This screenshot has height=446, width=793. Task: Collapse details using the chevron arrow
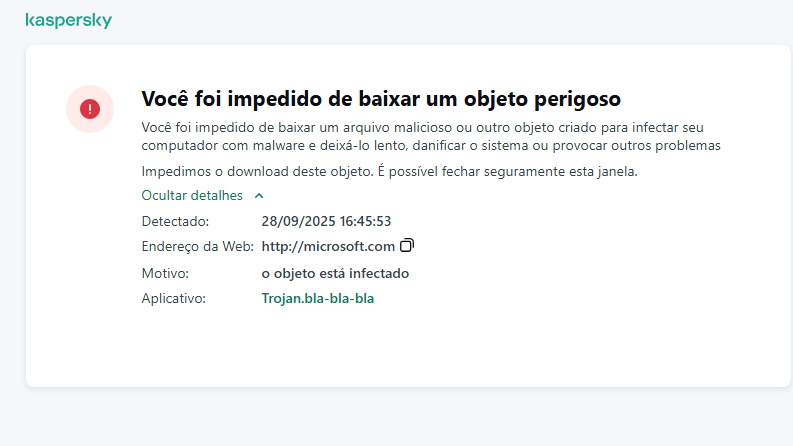(259, 196)
